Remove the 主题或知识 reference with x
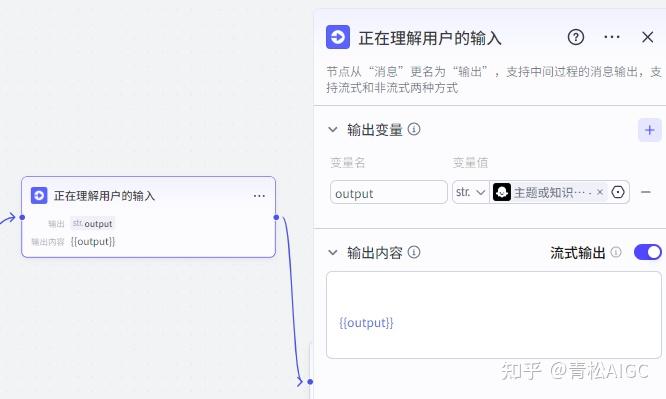 600,192
